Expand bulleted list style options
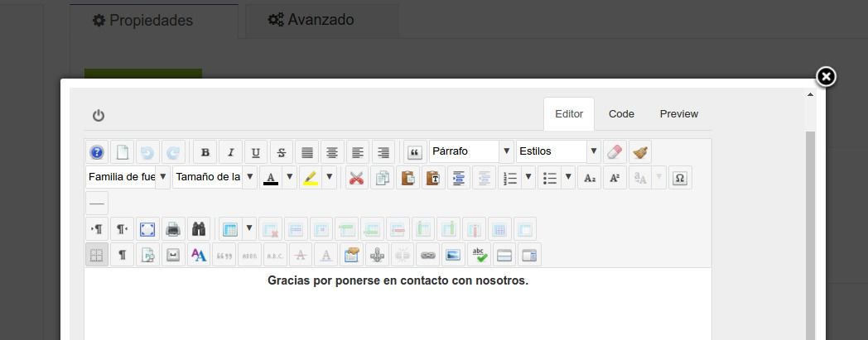The image size is (868, 340). [568, 178]
